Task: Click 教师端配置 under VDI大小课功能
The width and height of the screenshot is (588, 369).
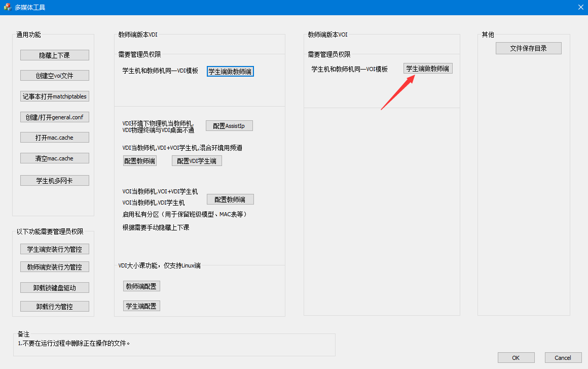Action: pos(141,286)
